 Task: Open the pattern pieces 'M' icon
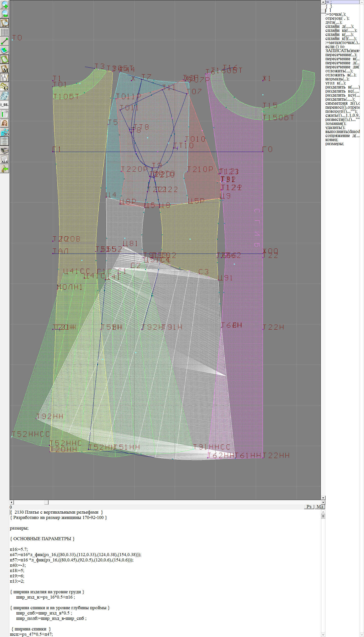[5, 69]
